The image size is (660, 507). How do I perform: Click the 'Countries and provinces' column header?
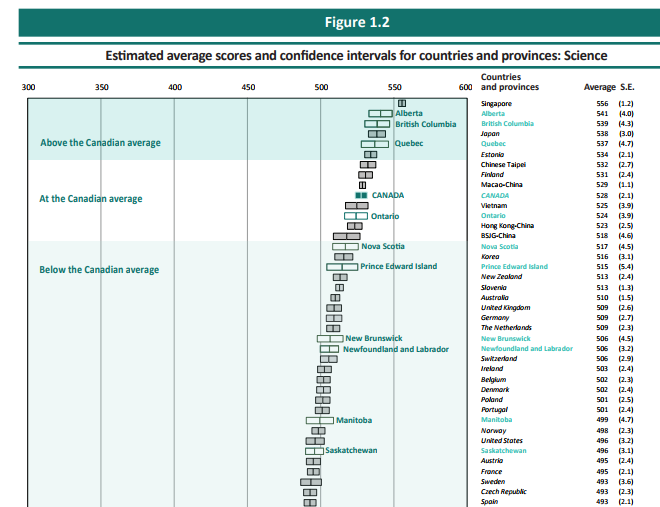pyautogui.click(x=510, y=82)
